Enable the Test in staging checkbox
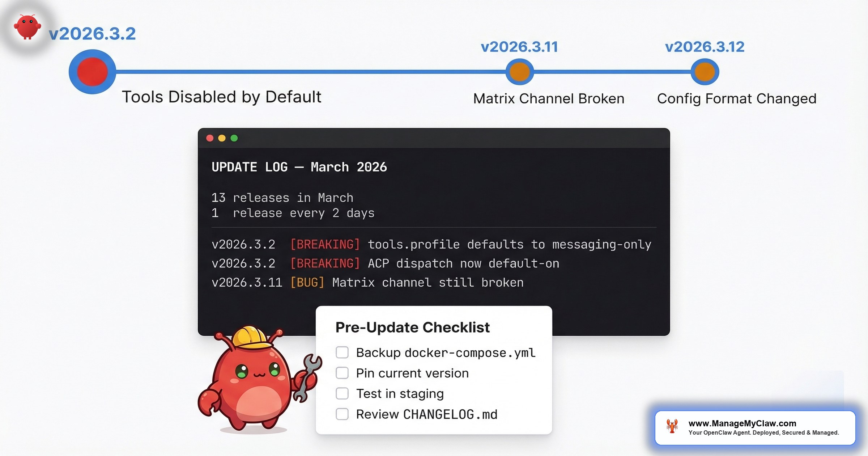Image resolution: width=868 pixels, height=456 pixels. [x=342, y=394]
